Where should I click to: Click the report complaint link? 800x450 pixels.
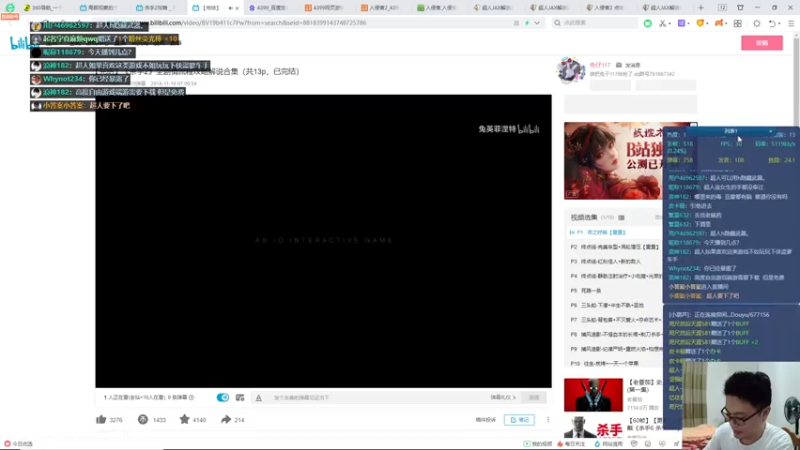tap(486, 420)
